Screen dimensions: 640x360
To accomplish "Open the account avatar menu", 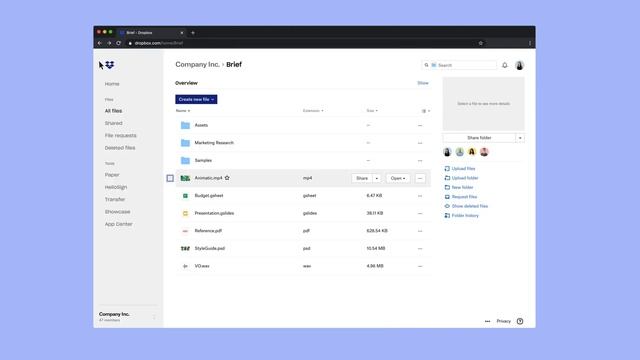I will click(519, 65).
